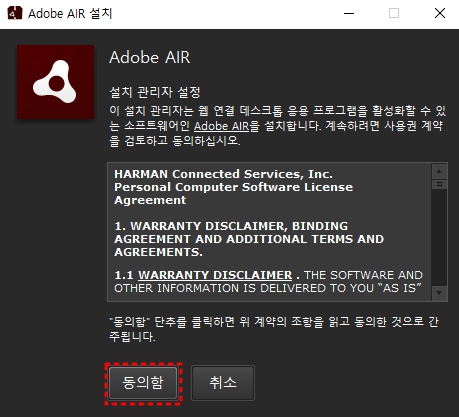The height and width of the screenshot is (417, 459).
Task: Open the underlined Adobe AIR link
Action: pos(221,126)
